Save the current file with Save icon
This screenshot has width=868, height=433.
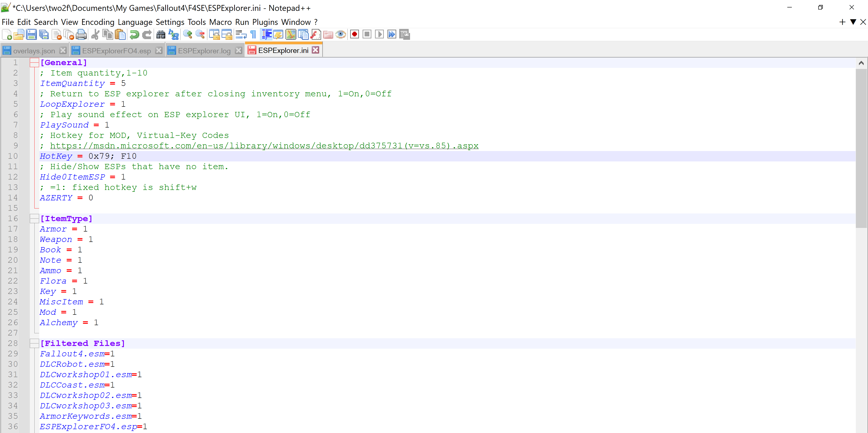coord(31,34)
